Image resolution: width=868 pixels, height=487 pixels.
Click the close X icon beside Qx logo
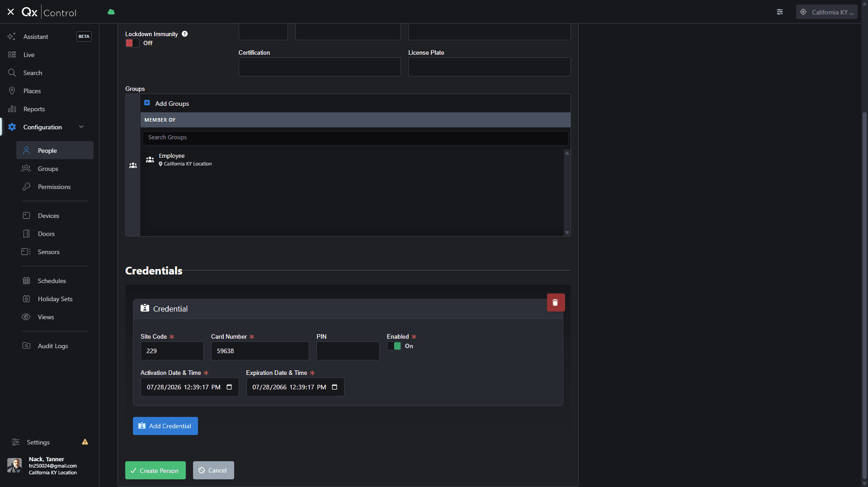(x=11, y=12)
